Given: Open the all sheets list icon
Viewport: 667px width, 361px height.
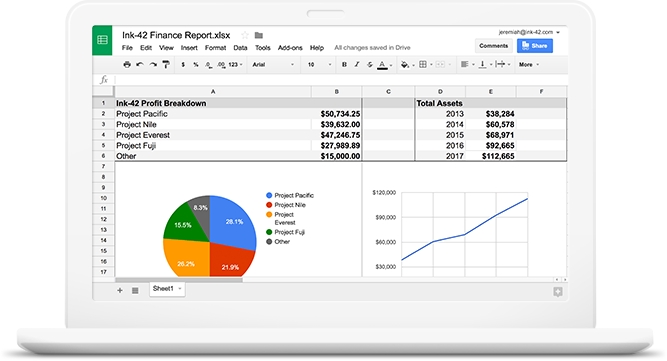Looking at the screenshot, I should 135,290.
